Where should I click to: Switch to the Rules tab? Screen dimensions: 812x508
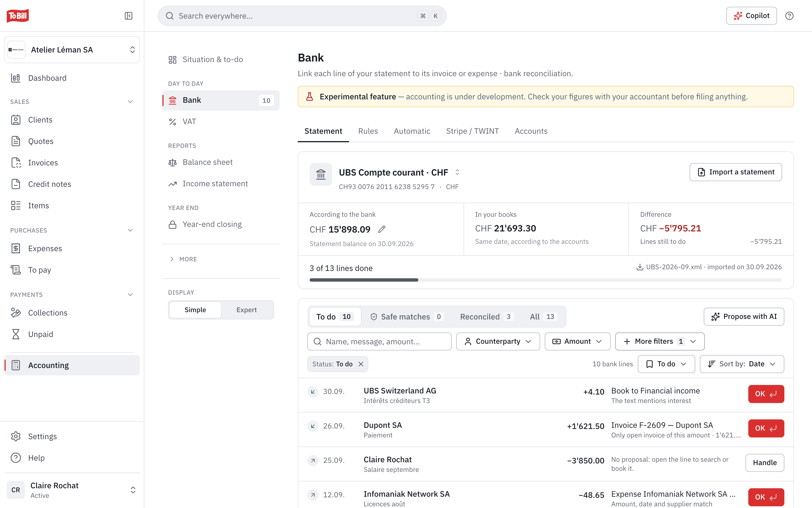pos(368,131)
